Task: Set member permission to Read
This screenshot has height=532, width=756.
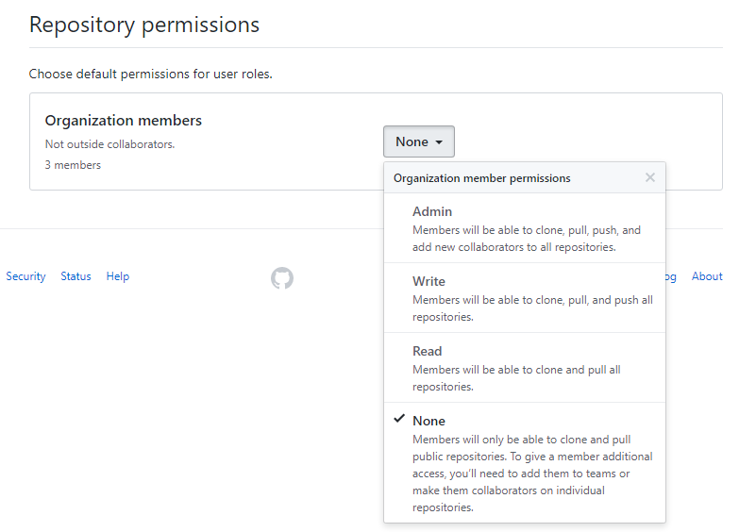Action: coord(427,352)
